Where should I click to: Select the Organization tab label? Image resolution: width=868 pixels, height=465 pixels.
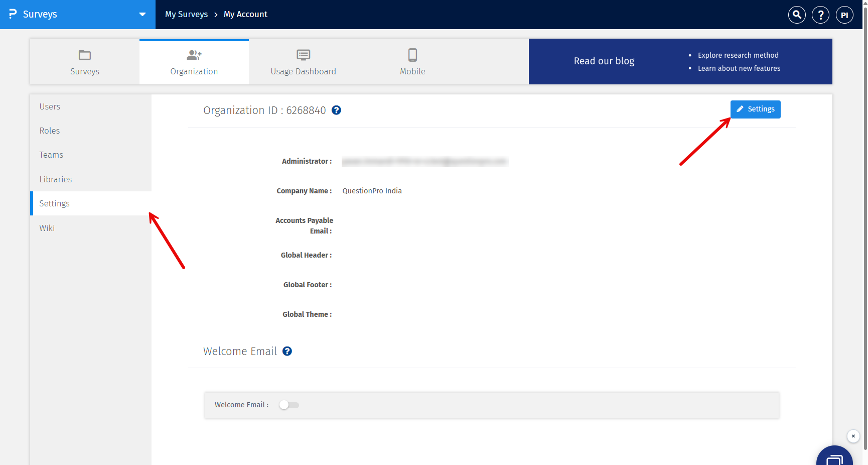[194, 71]
